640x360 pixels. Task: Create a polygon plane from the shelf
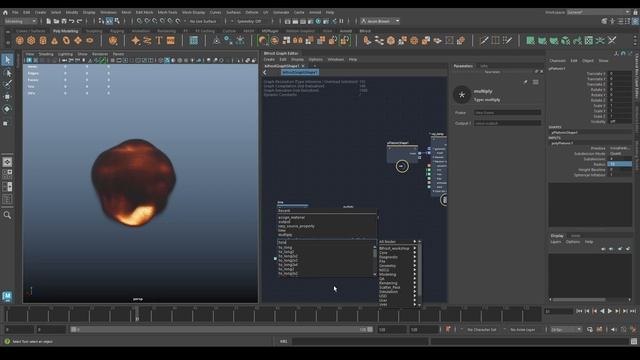(x=78, y=40)
